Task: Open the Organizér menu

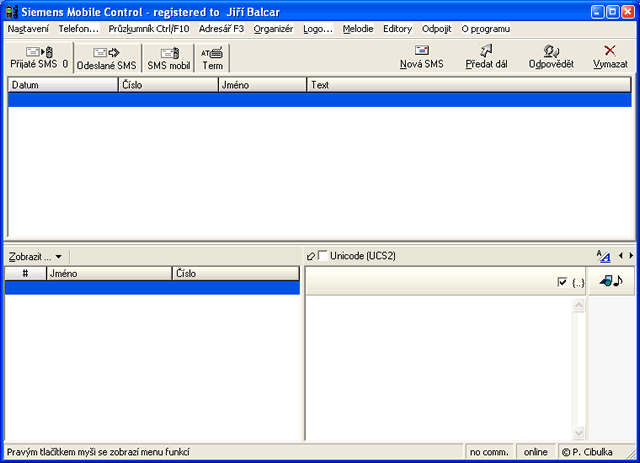Action: pyautogui.click(x=273, y=29)
